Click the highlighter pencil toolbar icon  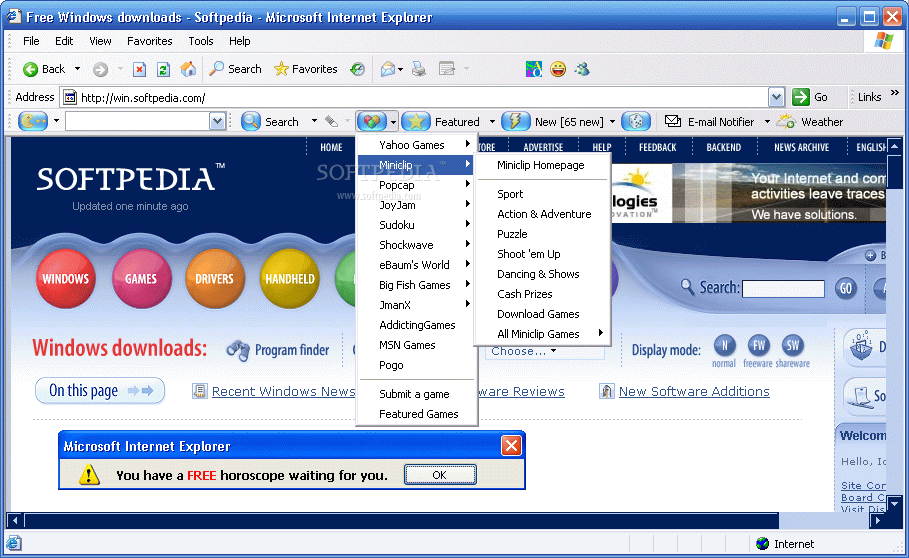tap(332, 121)
